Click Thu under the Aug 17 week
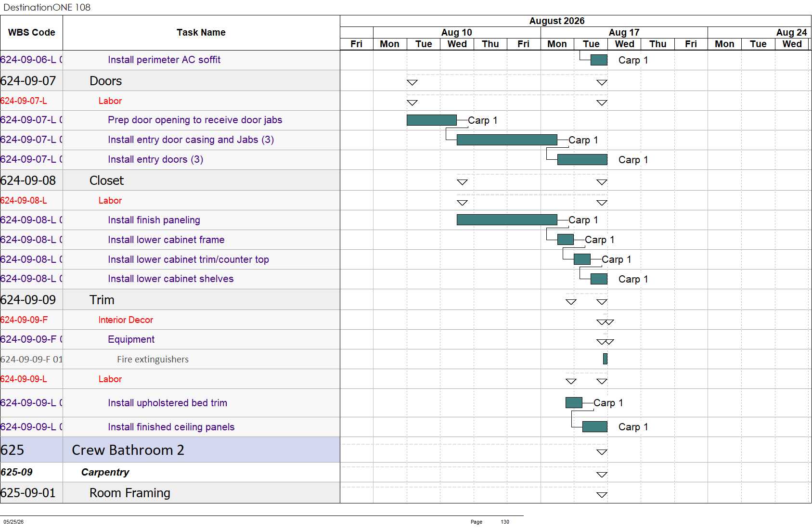This screenshot has height=528, width=812. coord(658,44)
